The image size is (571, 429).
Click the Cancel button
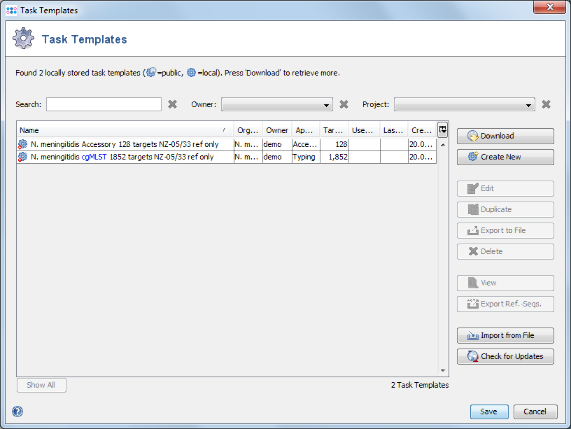pyautogui.click(x=535, y=412)
